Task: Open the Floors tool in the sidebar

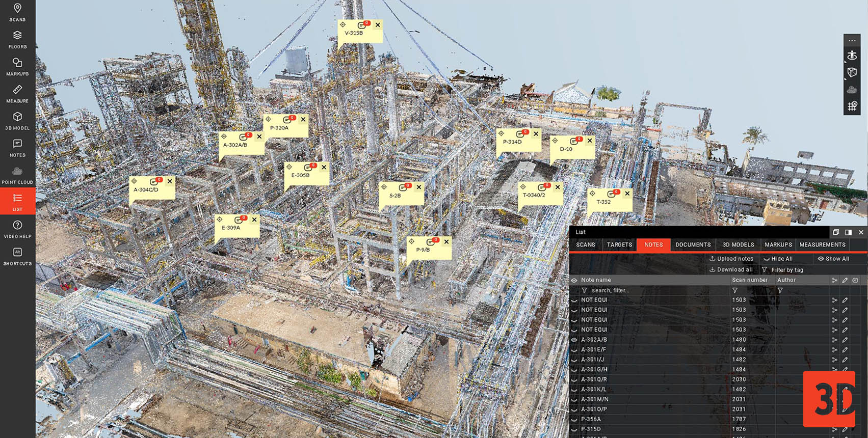Action: tap(17, 40)
